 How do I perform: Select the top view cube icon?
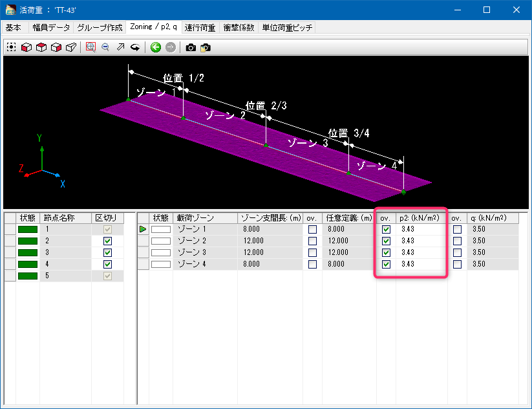tap(41, 47)
